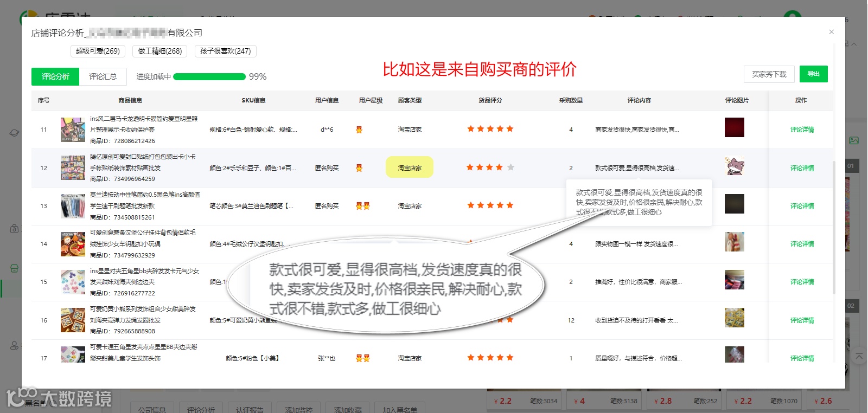View the review image in row 16
Viewport: 868px width, 413px height.
(x=734, y=318)
